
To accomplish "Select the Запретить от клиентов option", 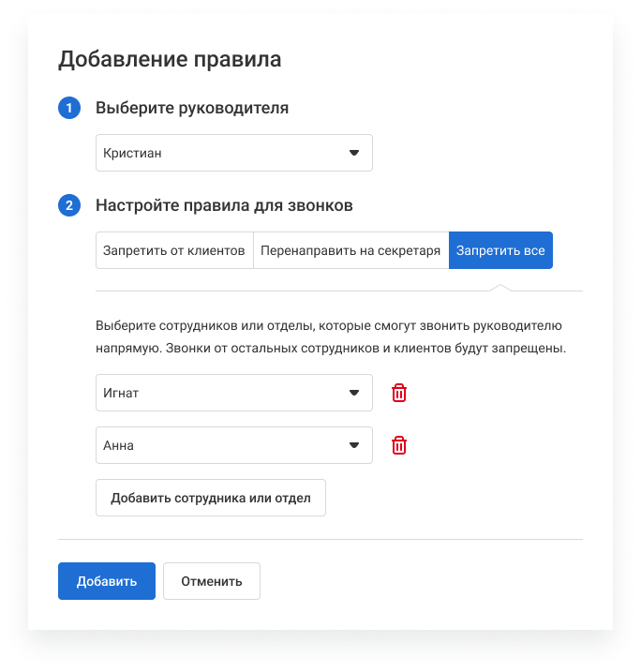I will (x=174, y=250).
